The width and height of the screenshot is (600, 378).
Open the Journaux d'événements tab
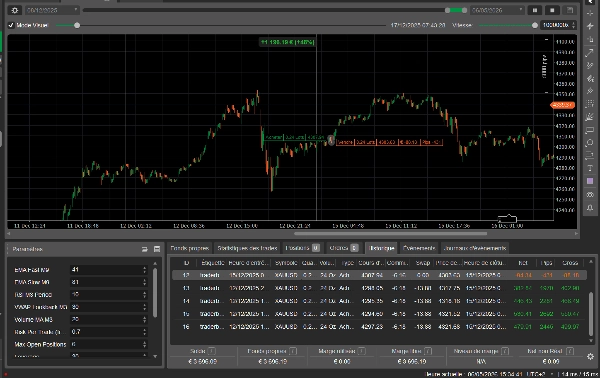click(474, 248)
